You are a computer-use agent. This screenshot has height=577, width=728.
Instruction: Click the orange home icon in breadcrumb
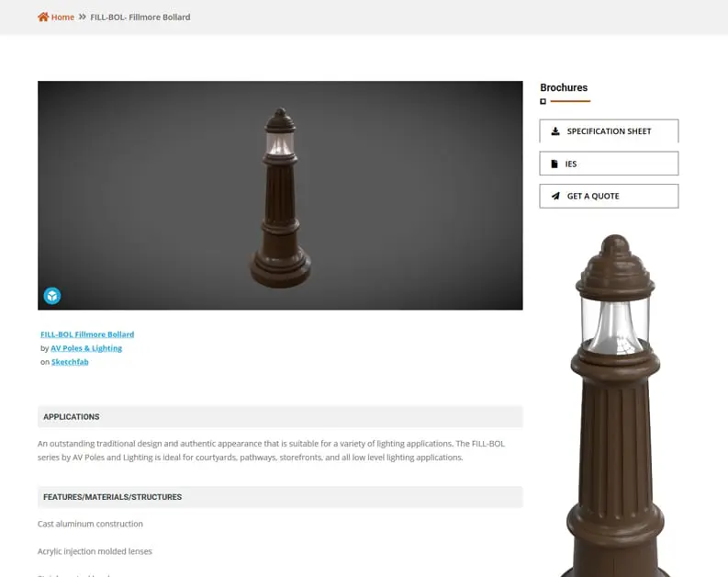[43, 17]
